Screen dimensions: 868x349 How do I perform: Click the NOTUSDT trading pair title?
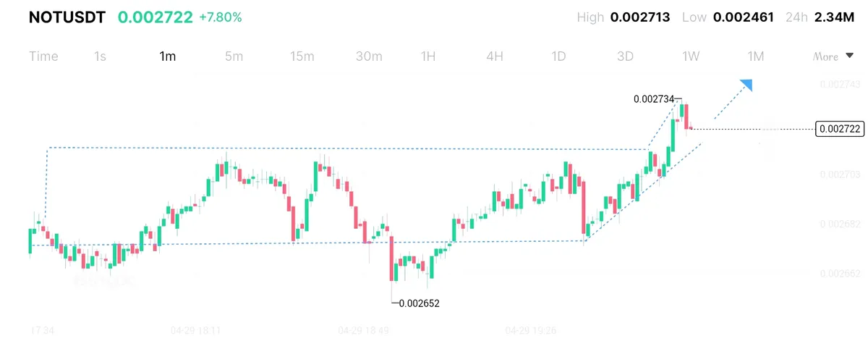click(x=67, y=17)
